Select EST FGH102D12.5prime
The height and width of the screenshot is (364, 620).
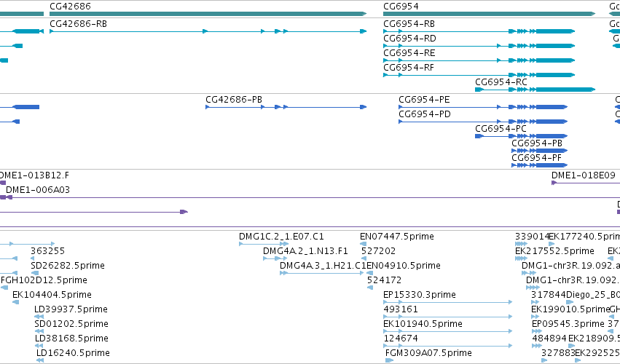[44, 280]
